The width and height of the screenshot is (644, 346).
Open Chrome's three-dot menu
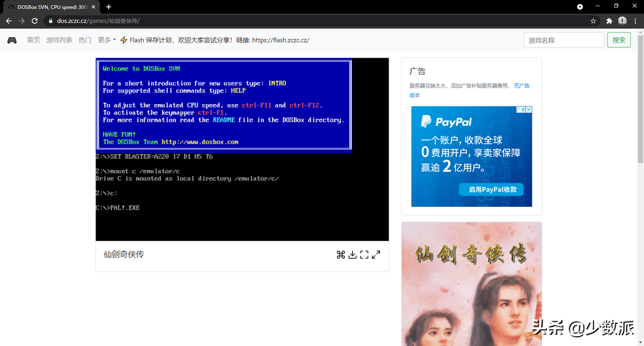click(x=636, y=21)
